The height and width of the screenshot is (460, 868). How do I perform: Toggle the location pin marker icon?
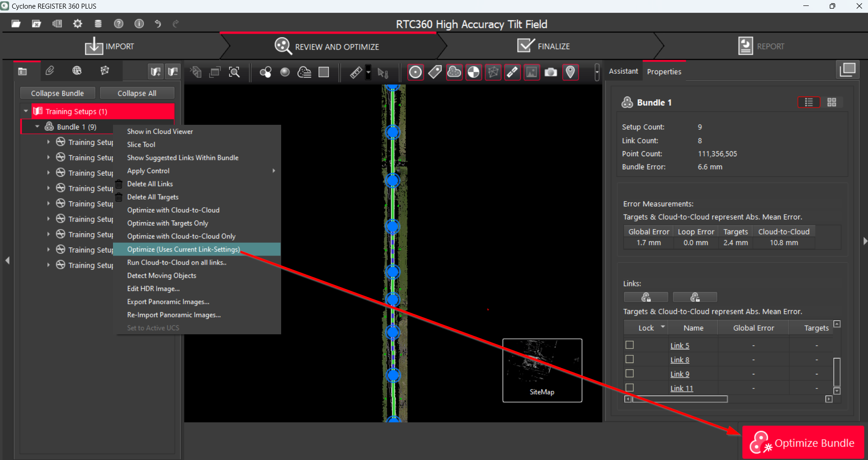pyautogui.click(x=570, y=72)
